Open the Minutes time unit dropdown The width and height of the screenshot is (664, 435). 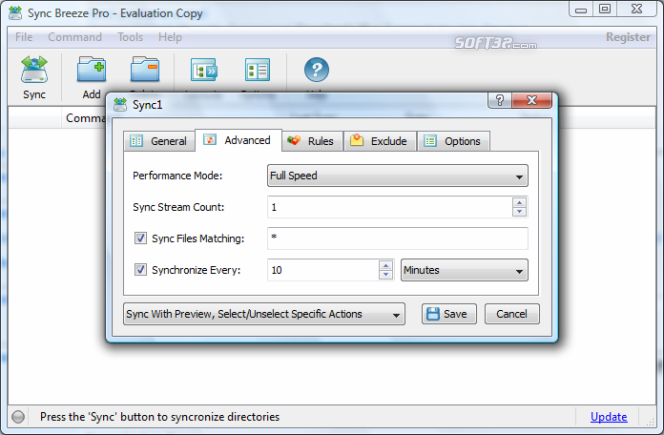[x=465, y=270]
